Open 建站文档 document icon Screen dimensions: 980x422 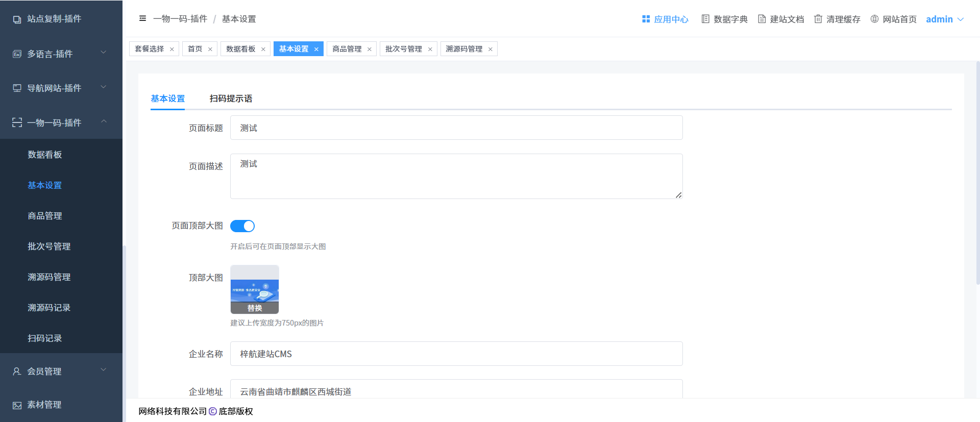[x=762, y=19]
